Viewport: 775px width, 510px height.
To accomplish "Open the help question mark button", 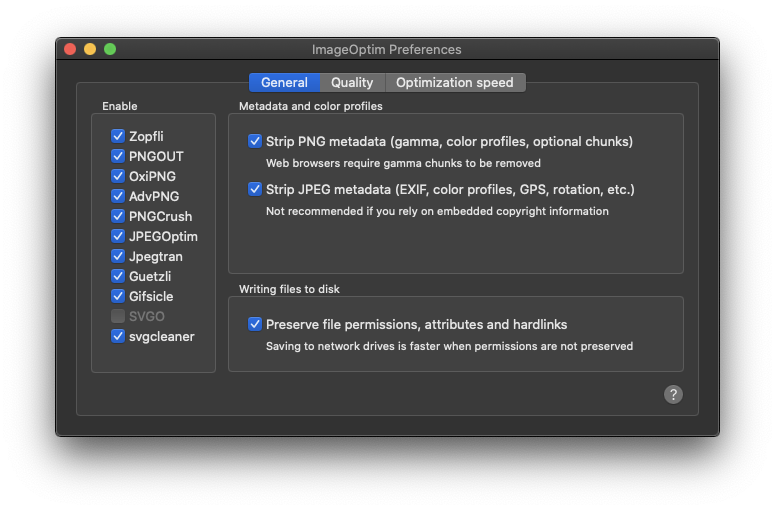I will (673, 394).
